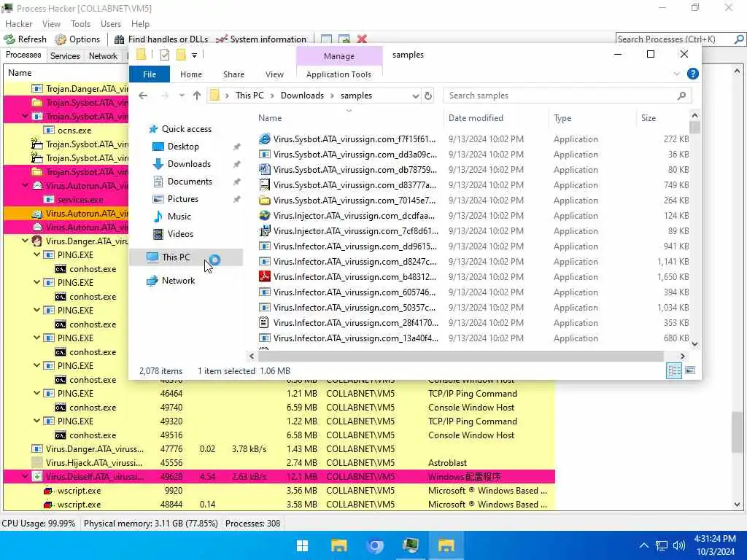Collapse Virus.Delself.ATA process node
This screenshot has height=560, width=747.
click(x=25, y=476)
